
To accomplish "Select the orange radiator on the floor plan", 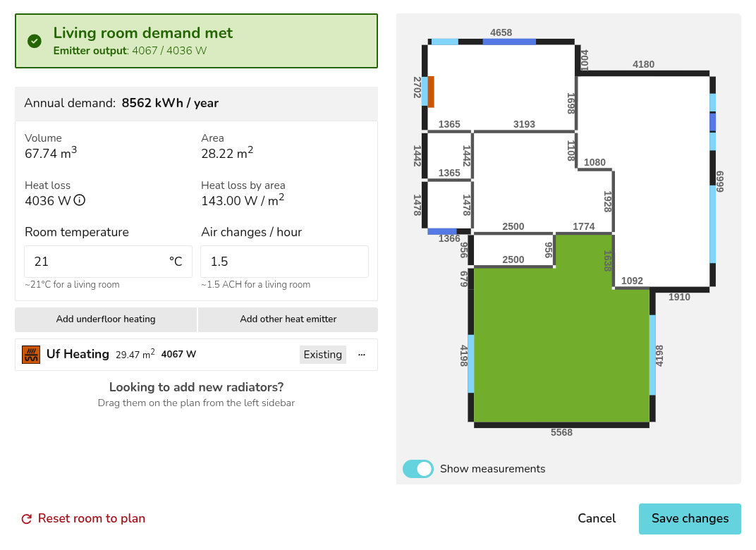I will click(x=431, y=91).
